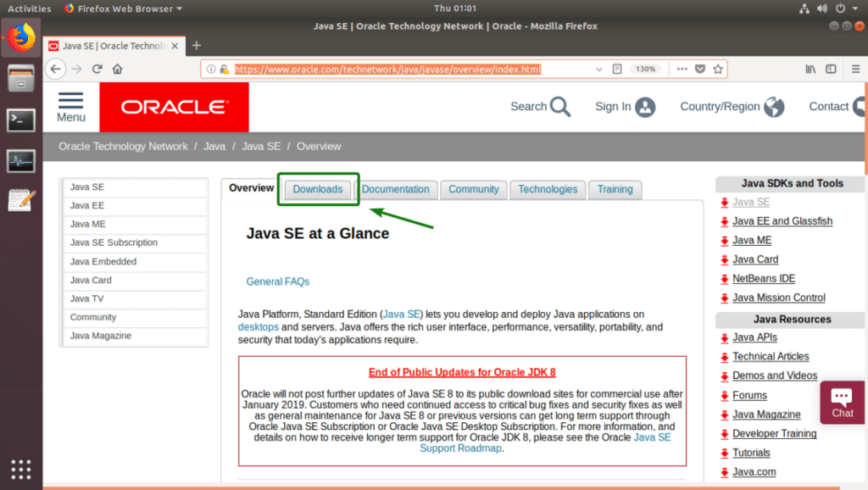Image resolution: width=868 pixels, height=490 pixels.
Task: Toggle the bookmark star for this page
Action: pyautogui.click(x=718, y=69)
